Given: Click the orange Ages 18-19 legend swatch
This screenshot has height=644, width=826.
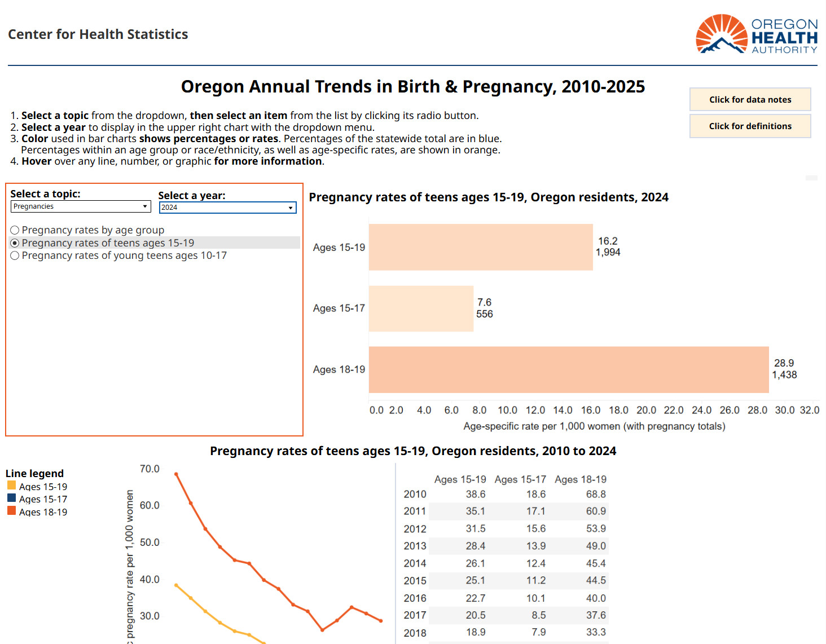Looking at the screenshot, I should click(x=12, y=510).
